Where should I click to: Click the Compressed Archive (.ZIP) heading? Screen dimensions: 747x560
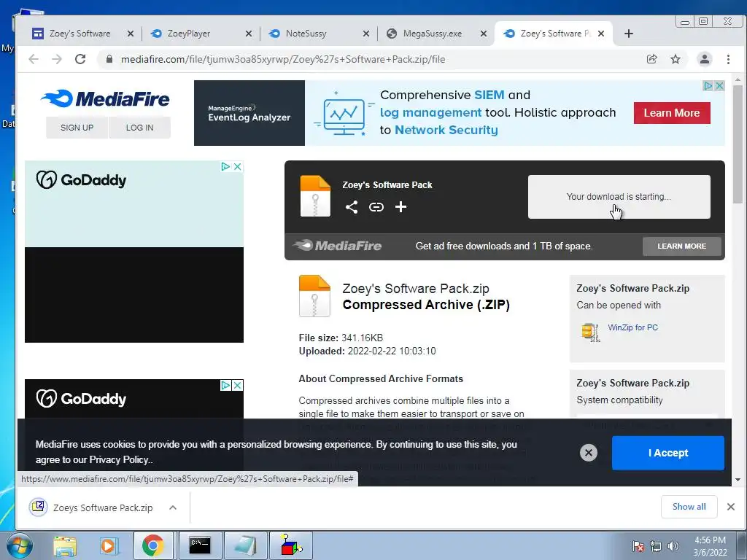point(426,305)
